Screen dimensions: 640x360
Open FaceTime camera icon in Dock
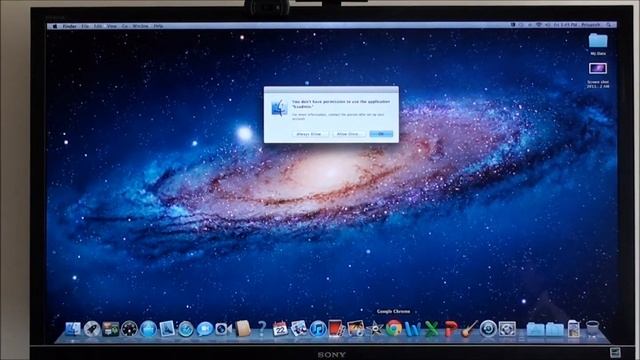pos(224,329)
